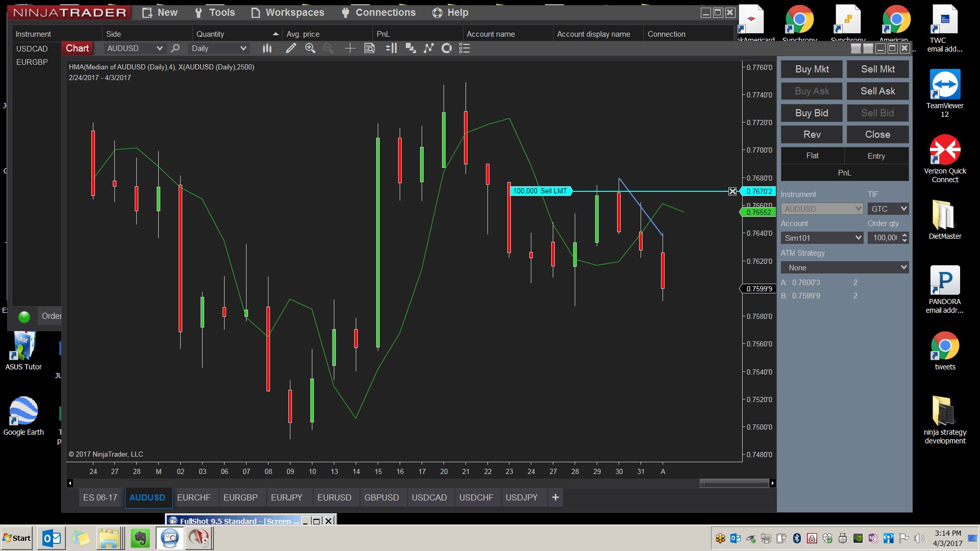
Task: Click the chart properties list icon
Action: (x=464, y=48)
